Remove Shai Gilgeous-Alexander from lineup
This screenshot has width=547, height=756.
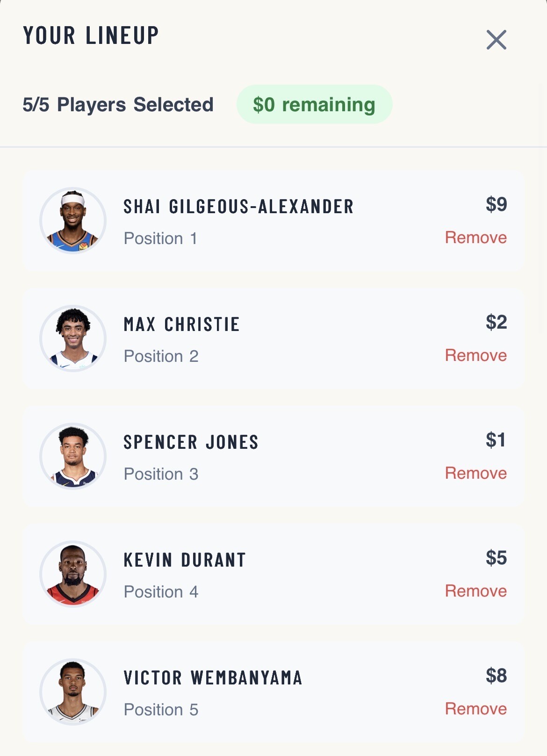(x=475, y=238)
